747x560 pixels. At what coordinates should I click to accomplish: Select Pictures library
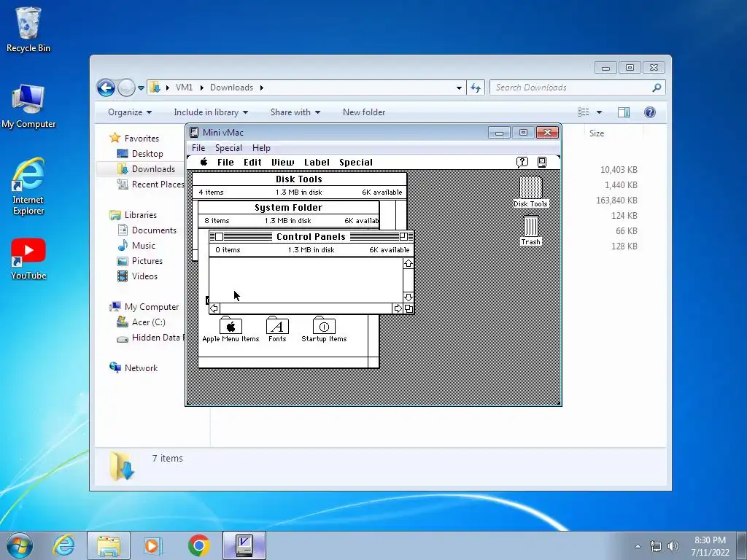[147, 260]
